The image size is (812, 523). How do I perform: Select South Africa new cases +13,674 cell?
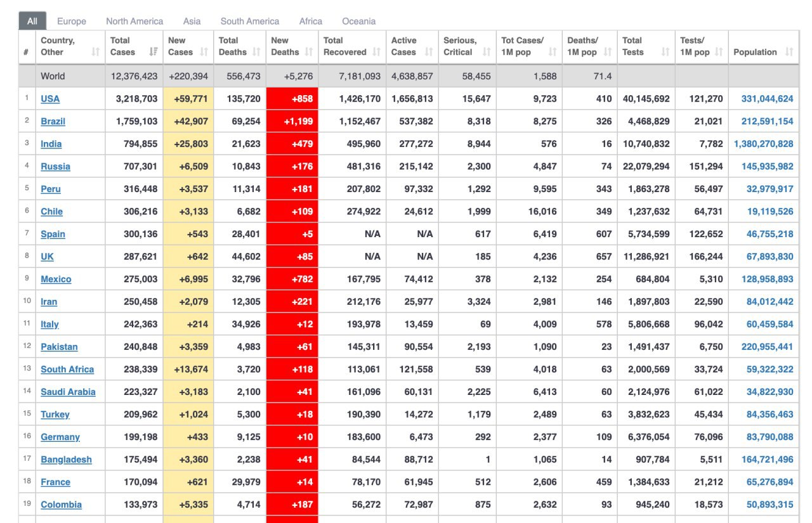188,370
